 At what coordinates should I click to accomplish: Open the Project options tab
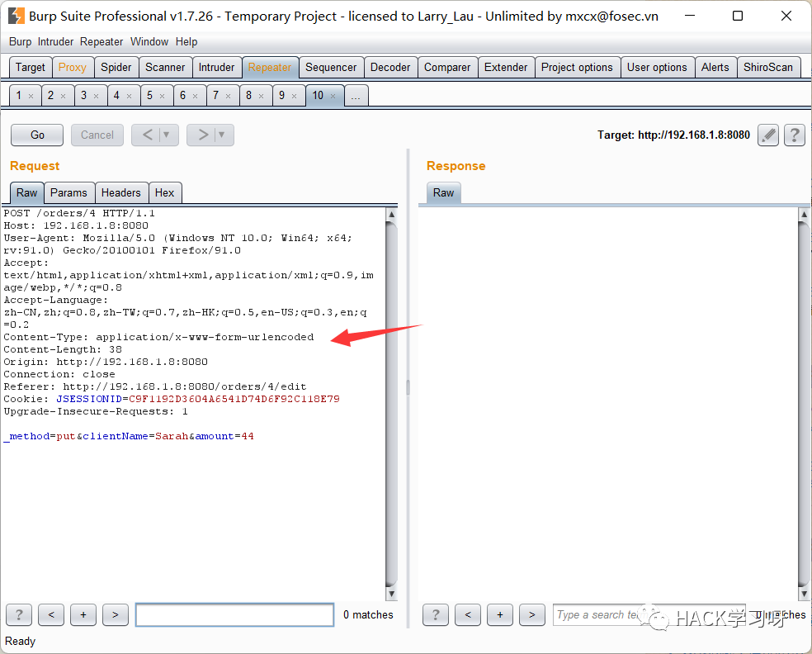577,68
